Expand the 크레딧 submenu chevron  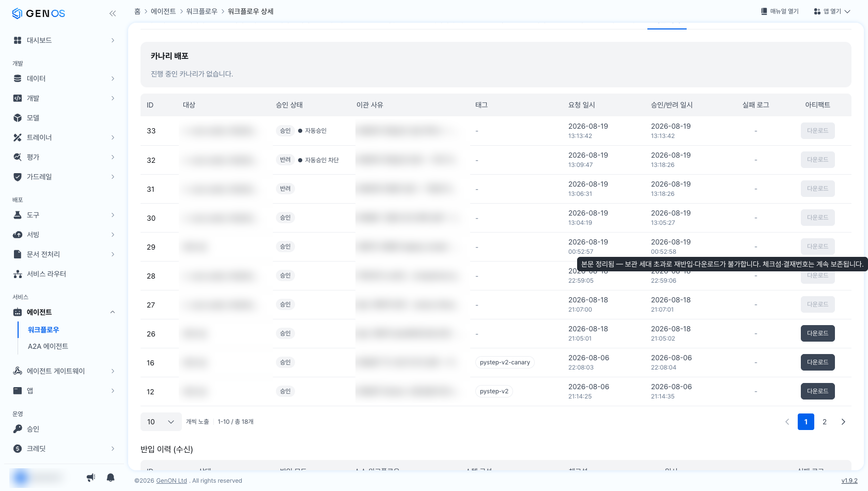coord(113,449)
